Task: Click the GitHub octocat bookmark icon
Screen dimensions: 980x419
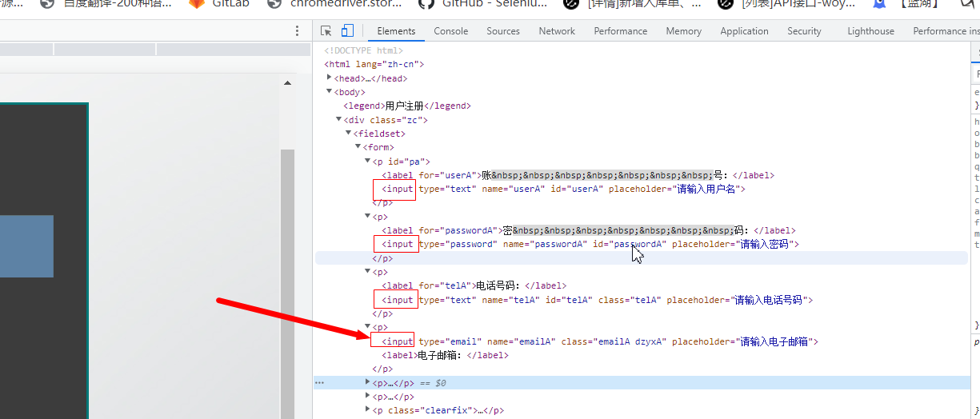Action: pyautogui.click(x=426, y=4)
